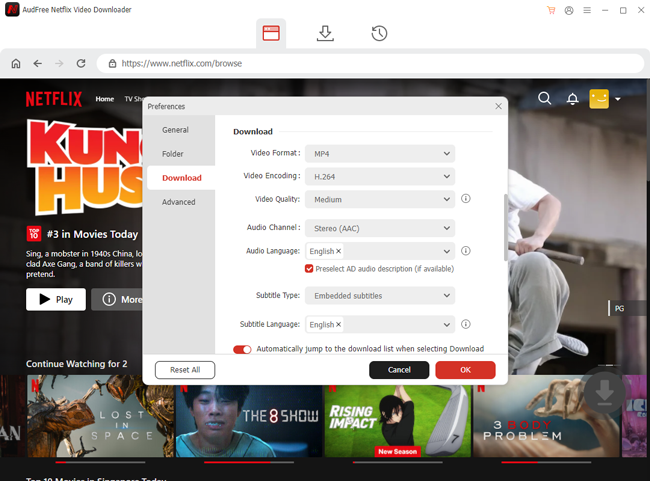Reload the page with refresh icon

[x=81, y=63]
